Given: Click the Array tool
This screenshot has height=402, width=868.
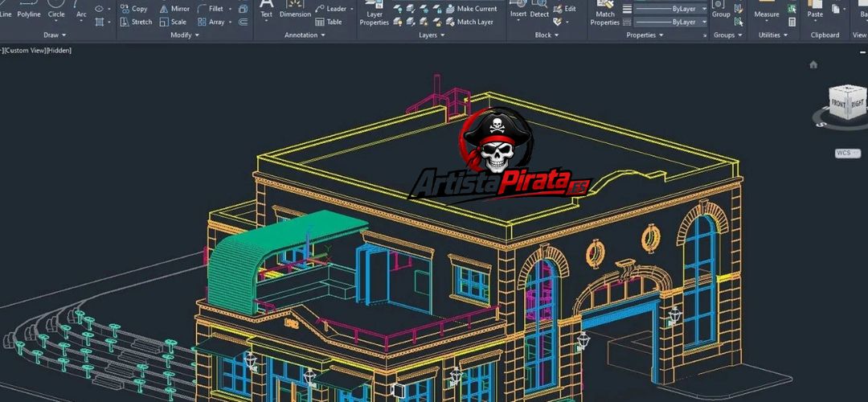Looking at the screenshot, I should [x=211, y=23].
